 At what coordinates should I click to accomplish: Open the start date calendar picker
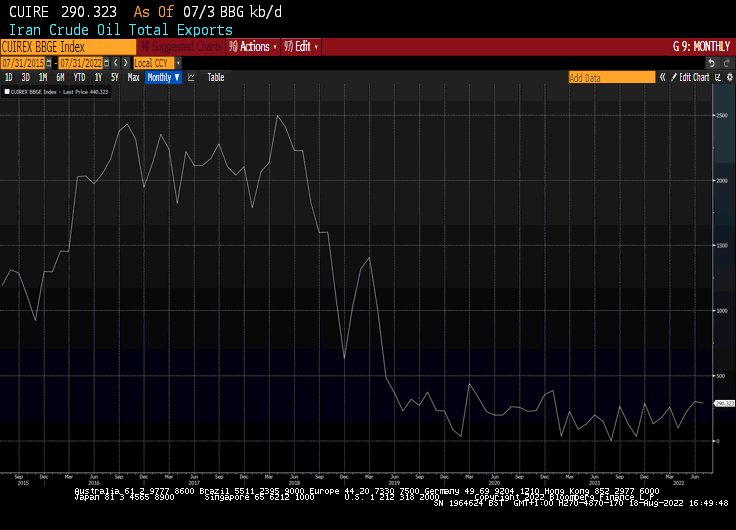[x=49, y=63]
